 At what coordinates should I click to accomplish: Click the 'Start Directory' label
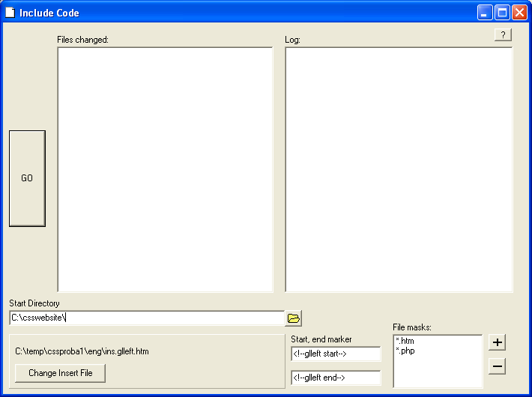click(x=34, y=303)
